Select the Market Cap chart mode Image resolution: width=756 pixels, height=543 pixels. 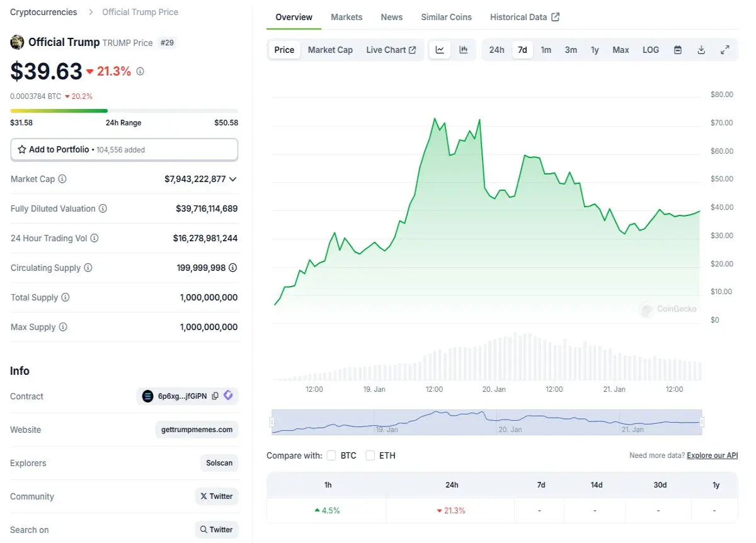click(x=330, y=50)
